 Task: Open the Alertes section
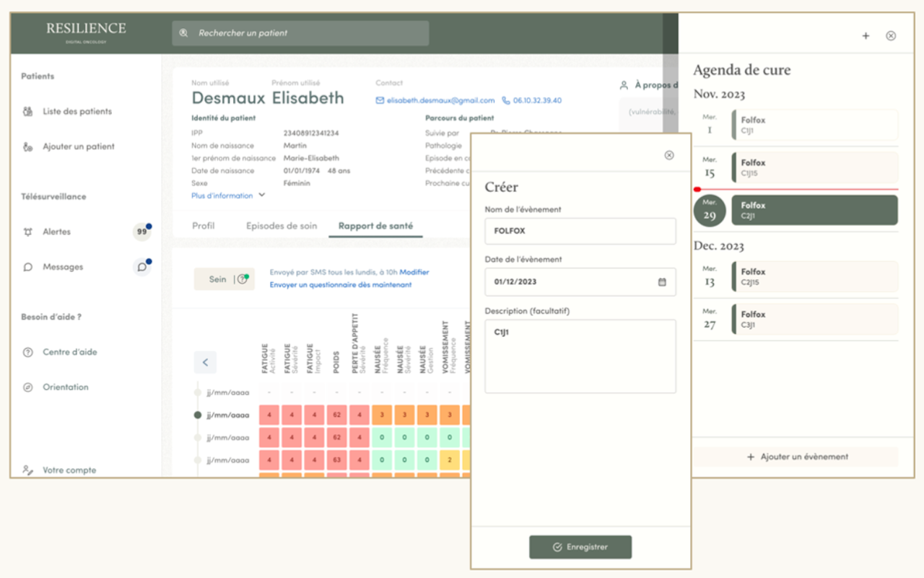pyautogui.click(x=56, y=232)
